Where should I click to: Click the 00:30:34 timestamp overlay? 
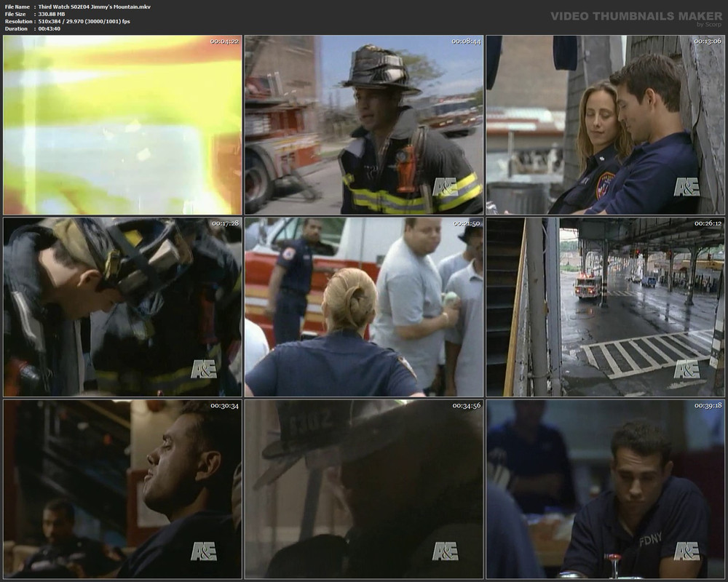pos(224,406)
